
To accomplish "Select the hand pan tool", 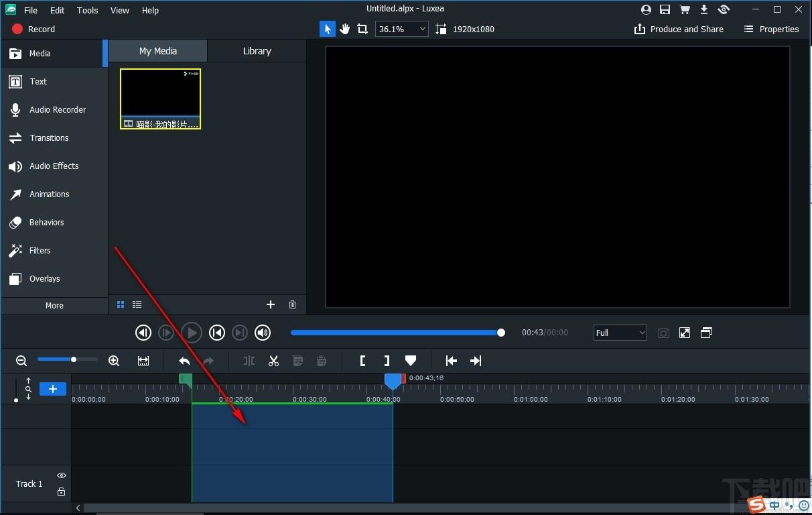I will click(x=345, y=29).
